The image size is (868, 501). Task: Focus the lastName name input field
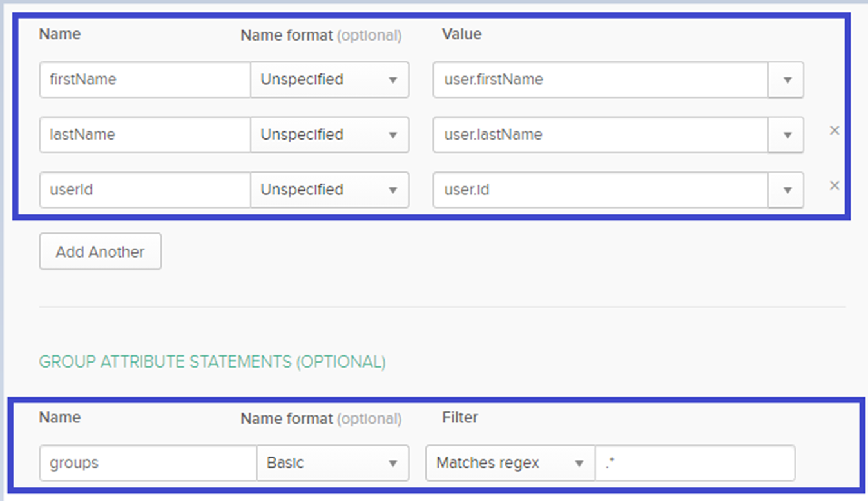point(145,135)
